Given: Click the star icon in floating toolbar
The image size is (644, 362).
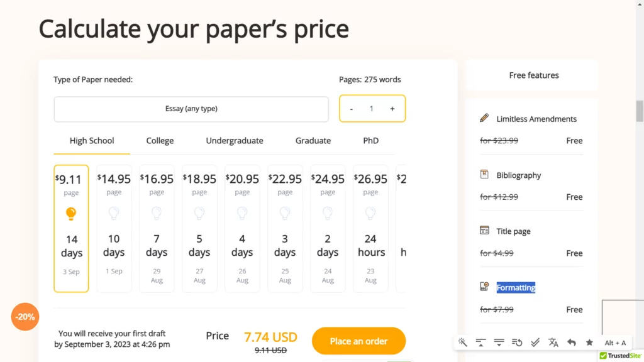Looking at the screenshot, I should pyautogui.click(x=589, y=343).
